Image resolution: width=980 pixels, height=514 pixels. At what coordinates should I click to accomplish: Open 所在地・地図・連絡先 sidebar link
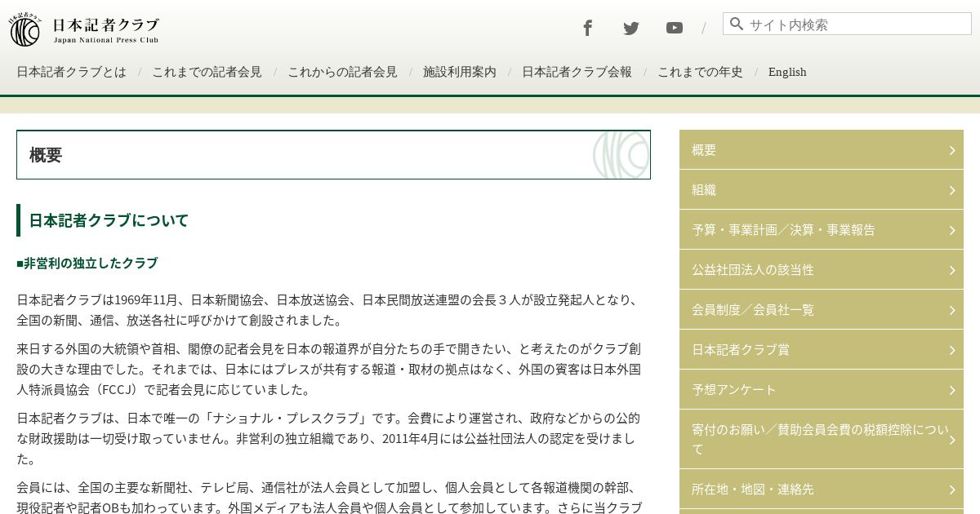pos(822,489)
